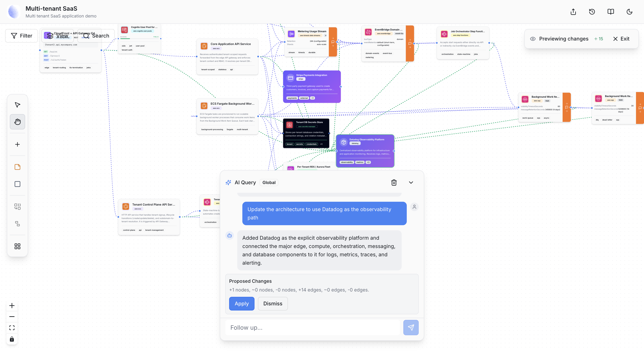The height and width of the screenshot is (351, 644).
Task: Toggle dark mode with the moon icon
Action: tap(630, 12)
